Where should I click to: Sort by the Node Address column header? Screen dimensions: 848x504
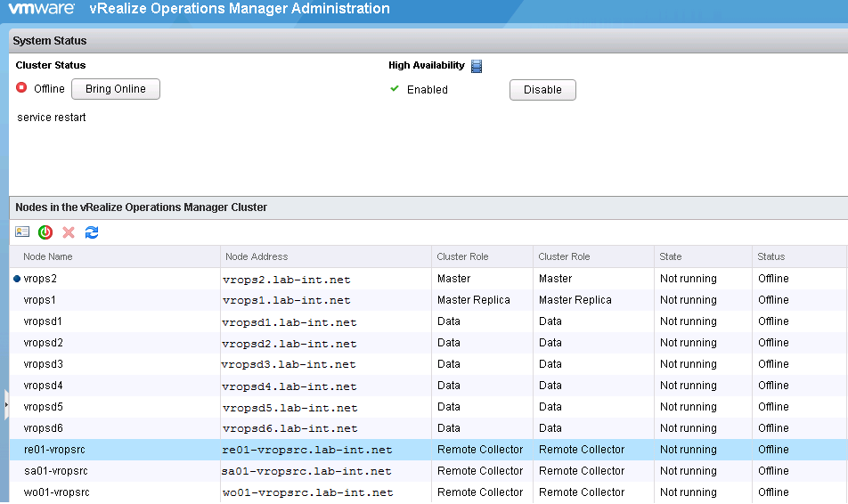[257, 256]
